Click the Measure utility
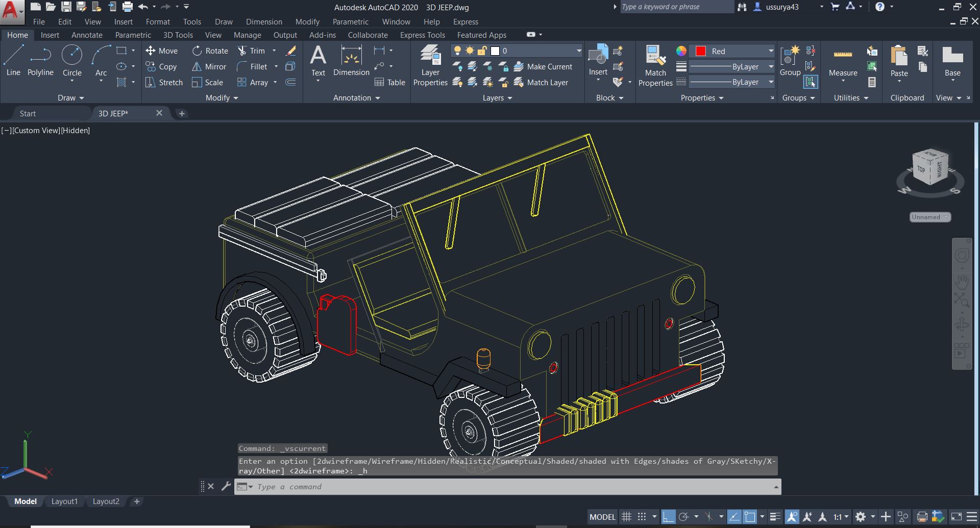 843,63
